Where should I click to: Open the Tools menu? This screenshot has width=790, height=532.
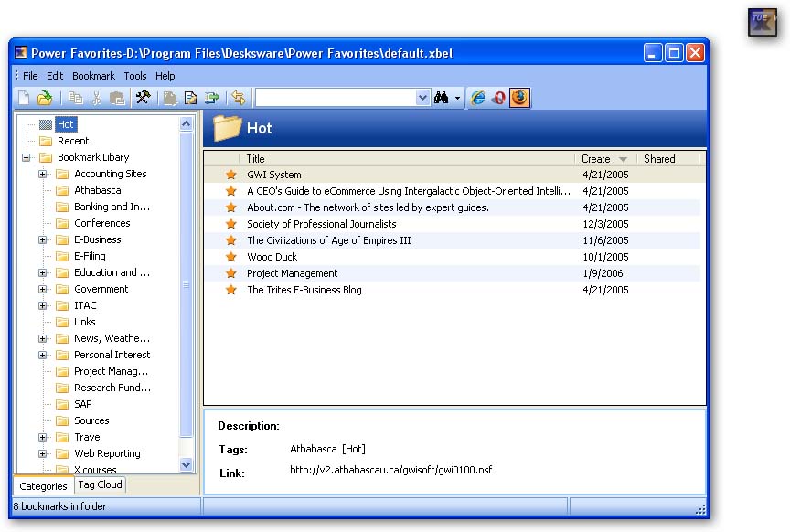(134, 76)
